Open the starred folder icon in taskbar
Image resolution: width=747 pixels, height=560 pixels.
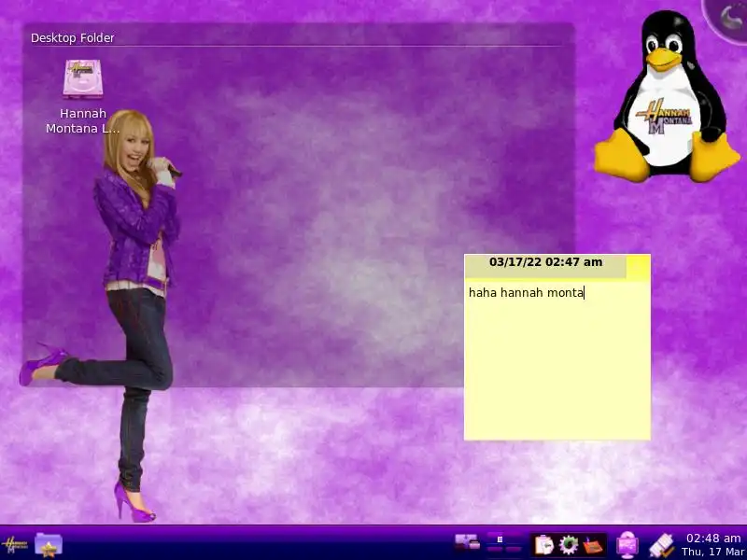click(x=49, y=545)
